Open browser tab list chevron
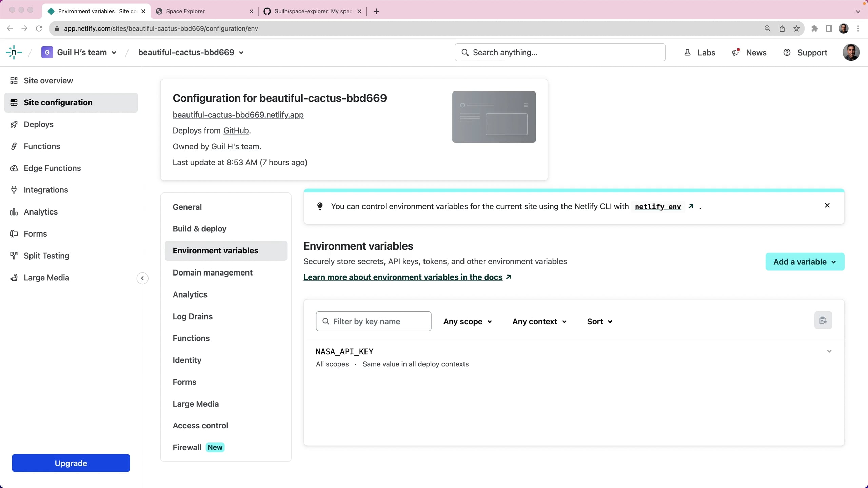Image resolution: width=868 pixels, height=488 pixels. tap(858, 11)
